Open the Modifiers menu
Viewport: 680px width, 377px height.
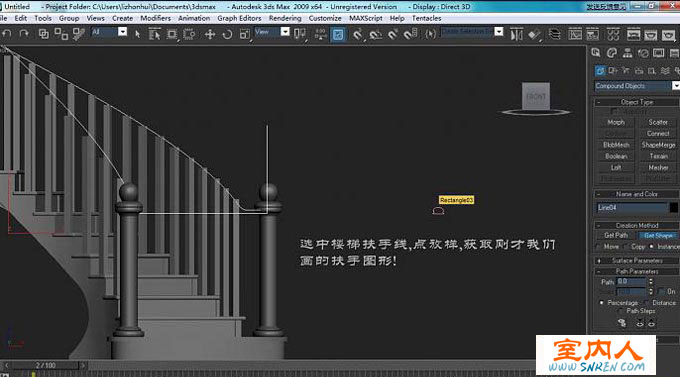[x=155, y=18]
